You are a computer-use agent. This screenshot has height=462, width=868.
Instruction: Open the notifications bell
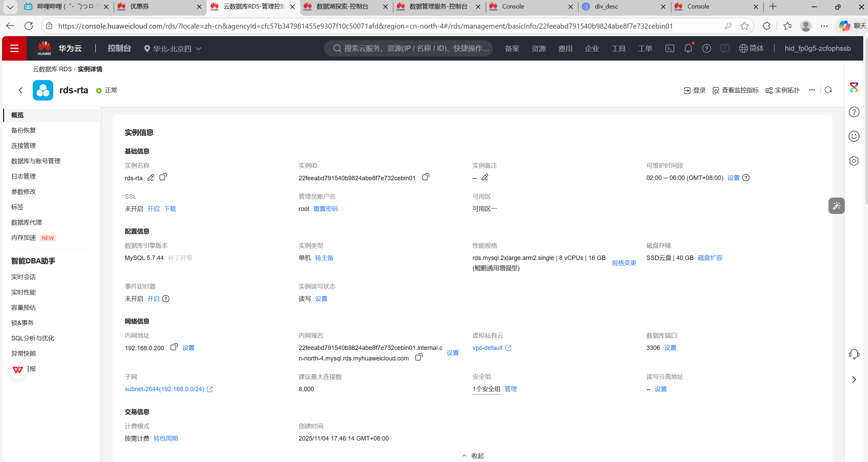[x=688, y=48]
